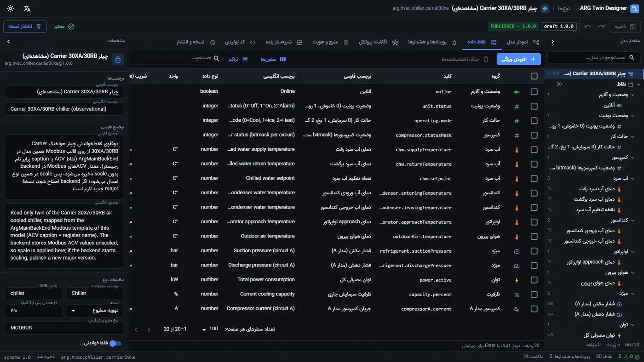Open the language switcher icon
644x362 pixels.
27,8
